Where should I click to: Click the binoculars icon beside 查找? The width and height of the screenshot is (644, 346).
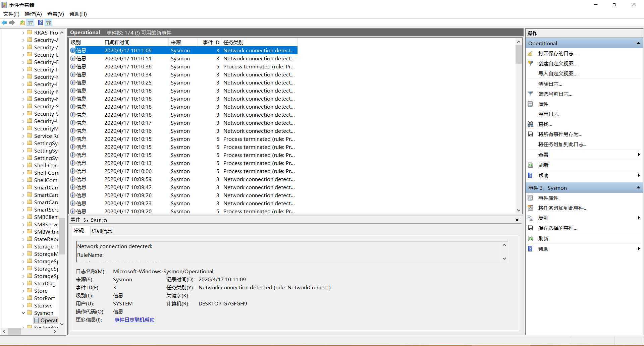click(530, 124)
